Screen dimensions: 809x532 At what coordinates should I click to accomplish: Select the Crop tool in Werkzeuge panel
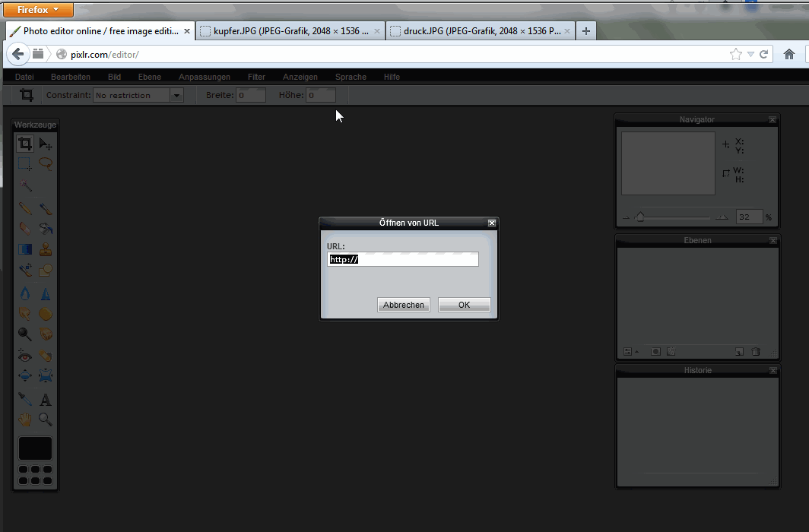(25, 144)
